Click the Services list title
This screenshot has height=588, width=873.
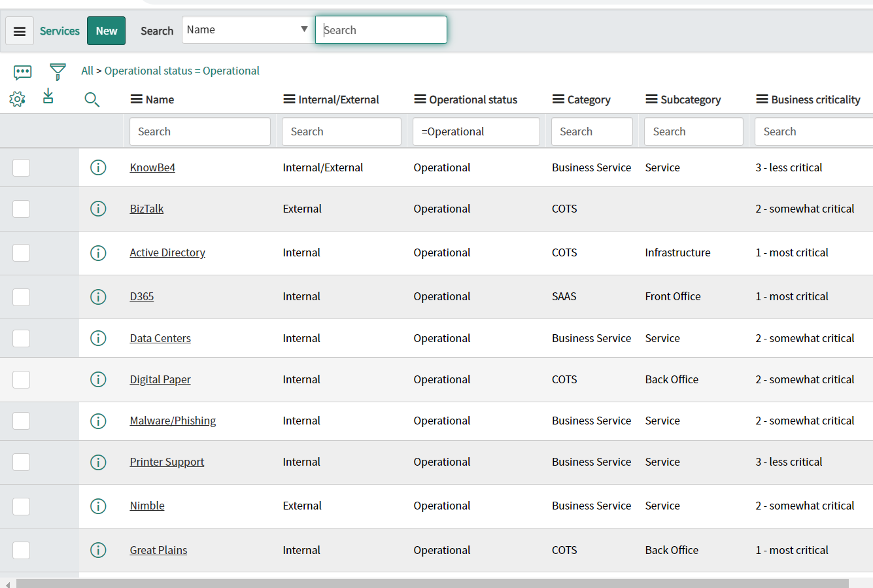(60, 31)
